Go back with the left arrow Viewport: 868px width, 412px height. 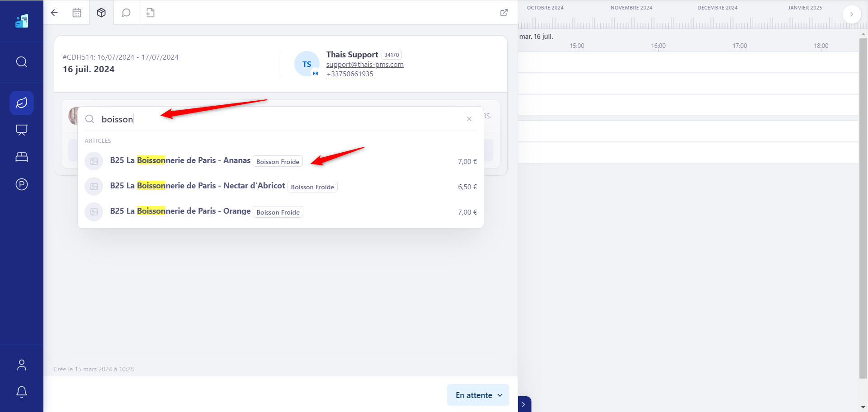(x=54, y=13)
